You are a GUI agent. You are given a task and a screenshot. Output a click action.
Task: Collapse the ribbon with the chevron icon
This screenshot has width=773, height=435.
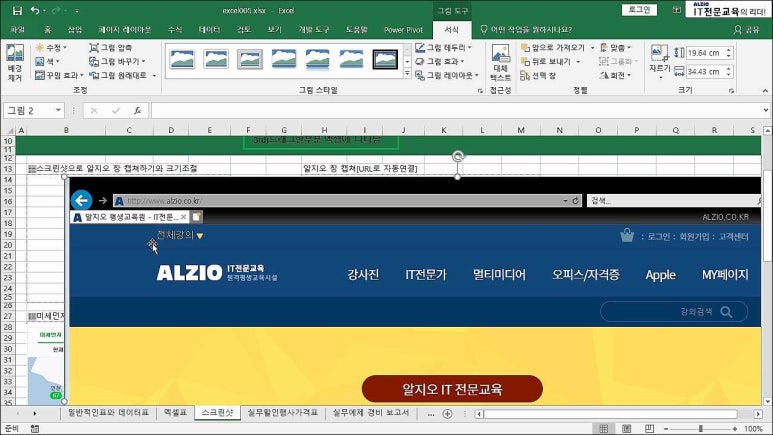765,91
